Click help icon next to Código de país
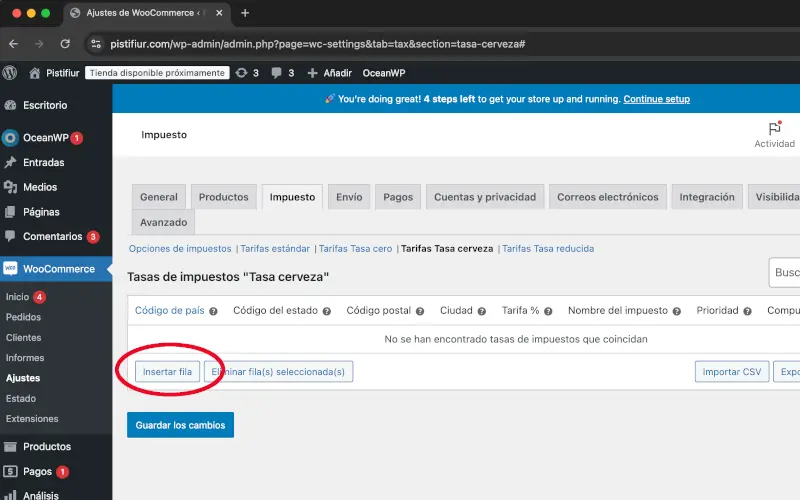Screen dimensions: 800x500 (x=213, y=311)
